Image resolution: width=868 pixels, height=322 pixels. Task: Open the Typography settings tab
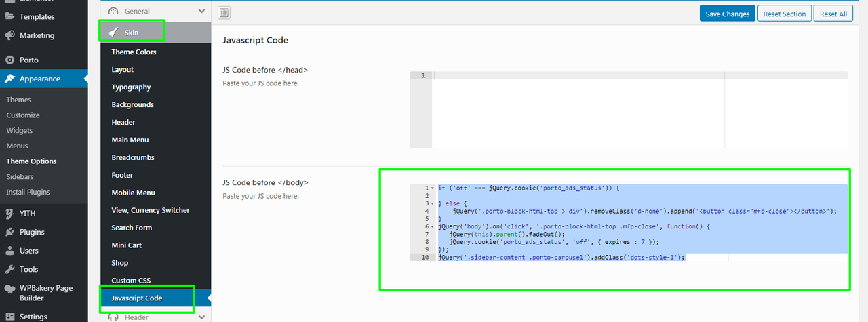(131, 87)
